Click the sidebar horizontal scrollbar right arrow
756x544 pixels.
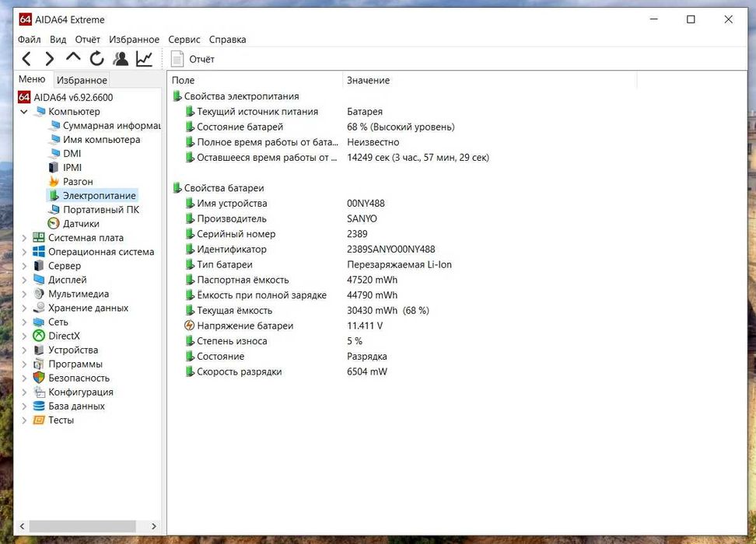(154, 526)
